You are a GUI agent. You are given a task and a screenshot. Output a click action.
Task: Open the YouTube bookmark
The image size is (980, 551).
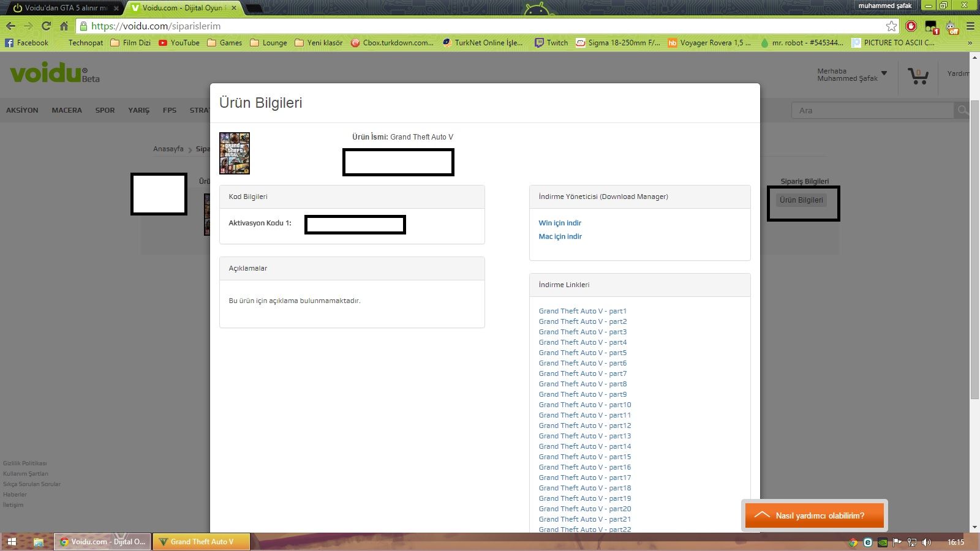[x=179, y=43]
